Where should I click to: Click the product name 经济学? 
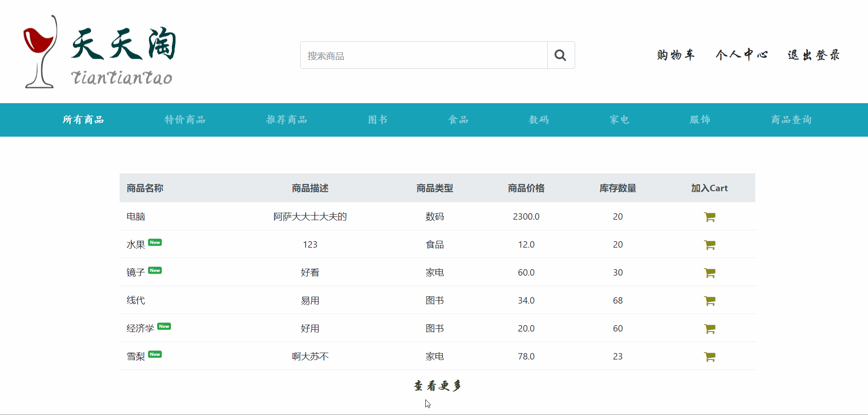click(x=140, y=328)
